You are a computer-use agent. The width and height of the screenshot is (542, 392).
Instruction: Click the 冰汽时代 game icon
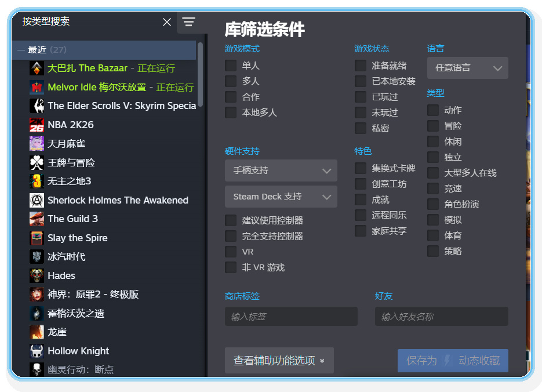[x=37, y=256]
